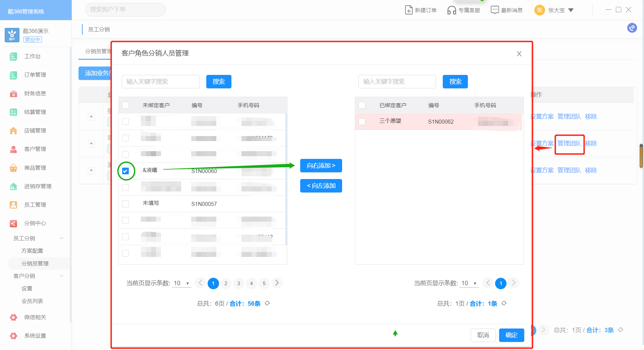
Task: Expand the 张大宝 user account menu
Action: pyautogui.click(x=571, y=10)
